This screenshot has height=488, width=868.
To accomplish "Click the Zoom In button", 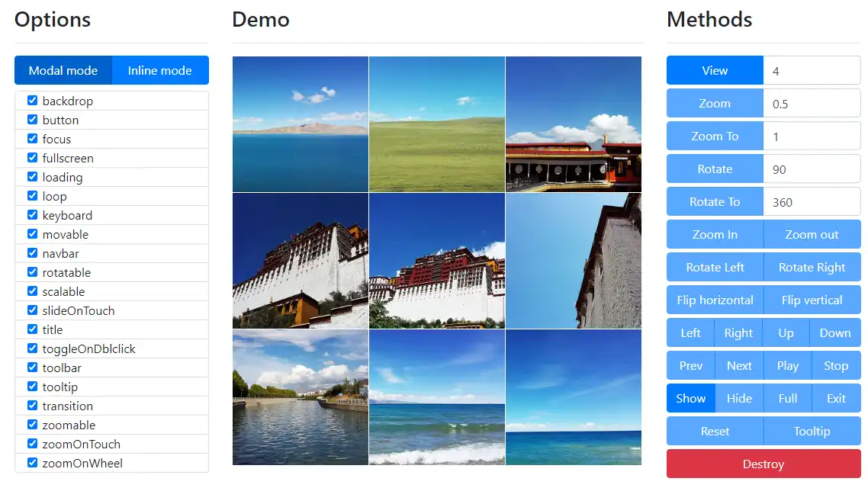I will point(715,235).
